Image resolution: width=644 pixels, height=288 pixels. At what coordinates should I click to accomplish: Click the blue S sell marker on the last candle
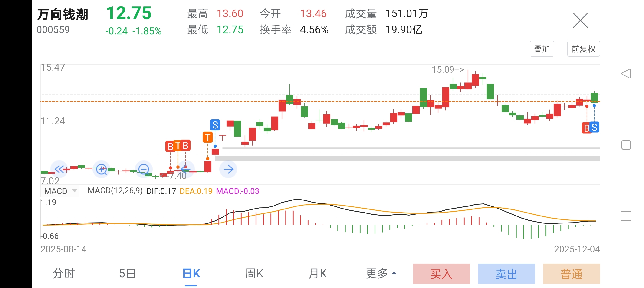(x=595, y=128)
